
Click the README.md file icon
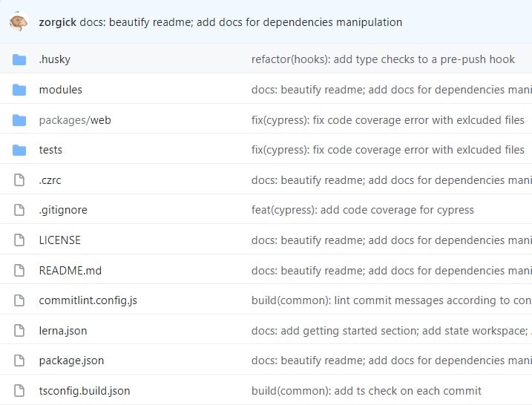pyautogui.click(x=19, y=270)
